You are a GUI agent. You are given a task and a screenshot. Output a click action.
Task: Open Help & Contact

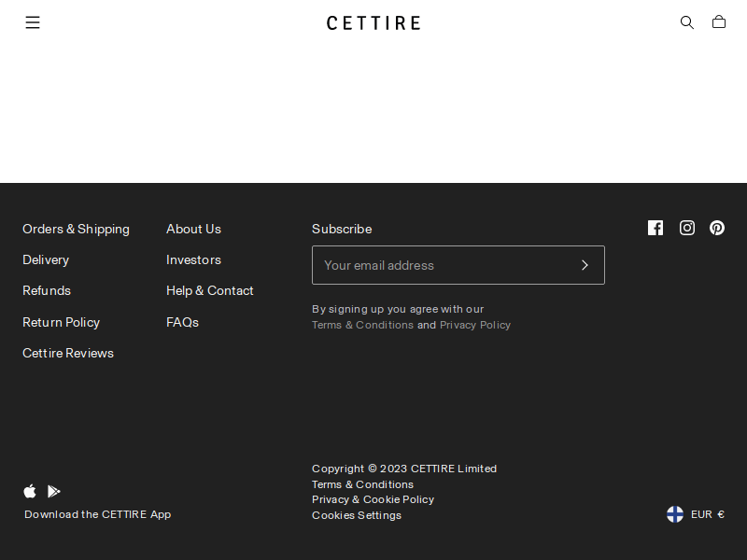209,290
